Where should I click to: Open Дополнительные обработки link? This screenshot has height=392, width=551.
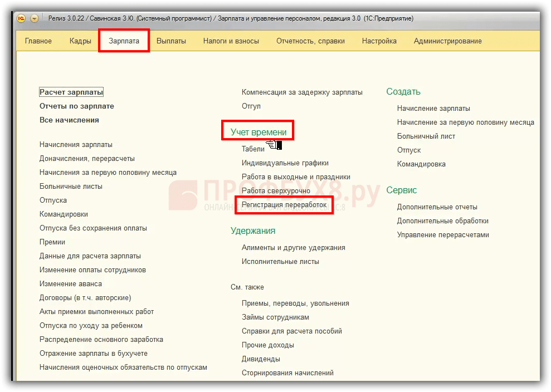click(443, 221)
